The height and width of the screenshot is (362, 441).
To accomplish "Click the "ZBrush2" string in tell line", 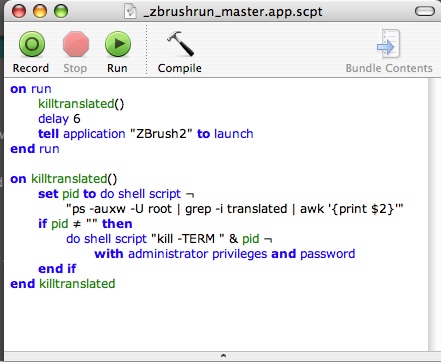I will click(161, 134).
